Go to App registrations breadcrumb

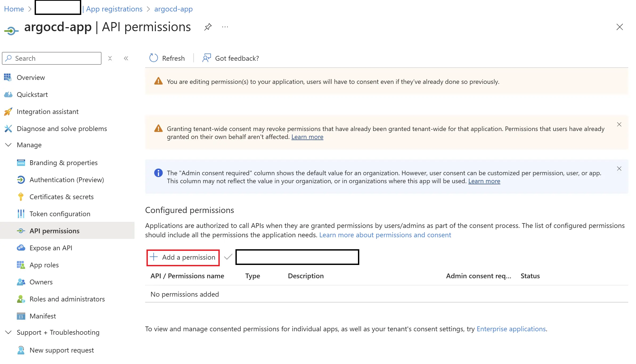click(114, 9)
